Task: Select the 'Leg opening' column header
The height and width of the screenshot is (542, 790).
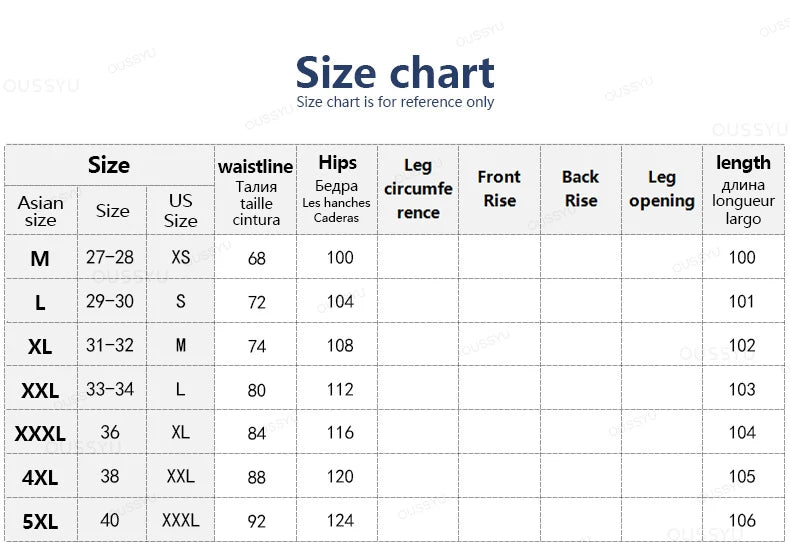Action: [x=662, y=189]
